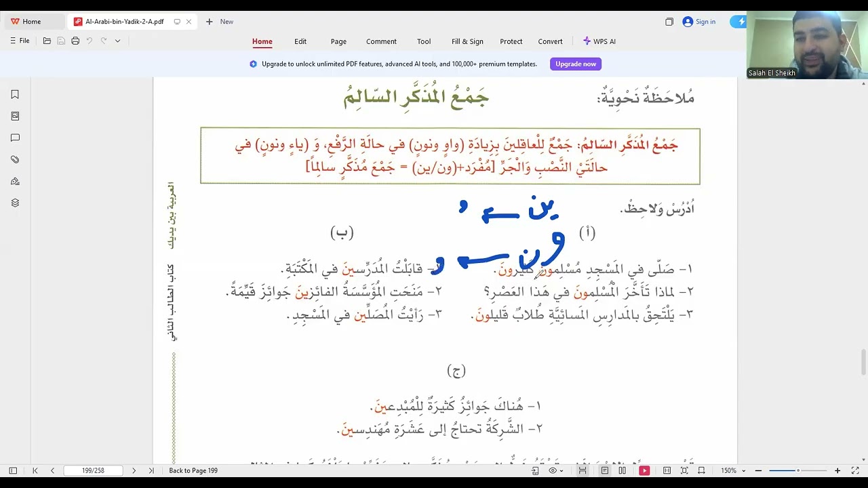Click the zoom slider handle
This screenshot has width=868, height=488.
pos(798,470)
